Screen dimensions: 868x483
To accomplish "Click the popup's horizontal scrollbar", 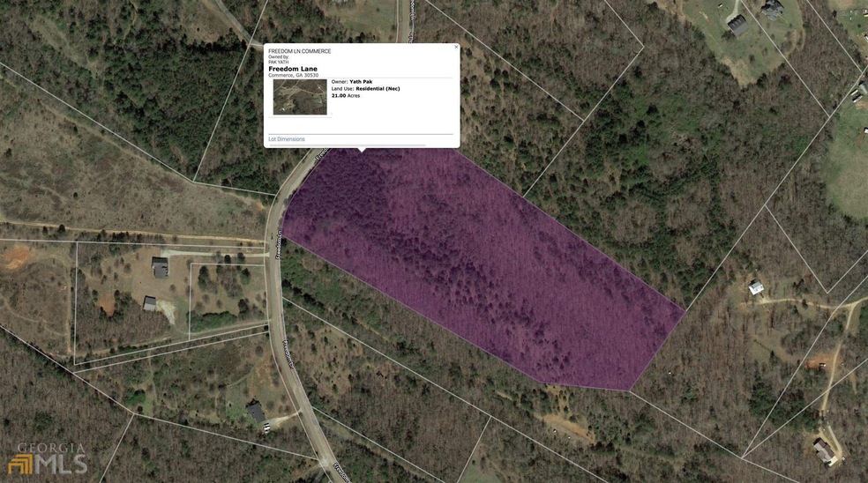I will pos(347,145).
